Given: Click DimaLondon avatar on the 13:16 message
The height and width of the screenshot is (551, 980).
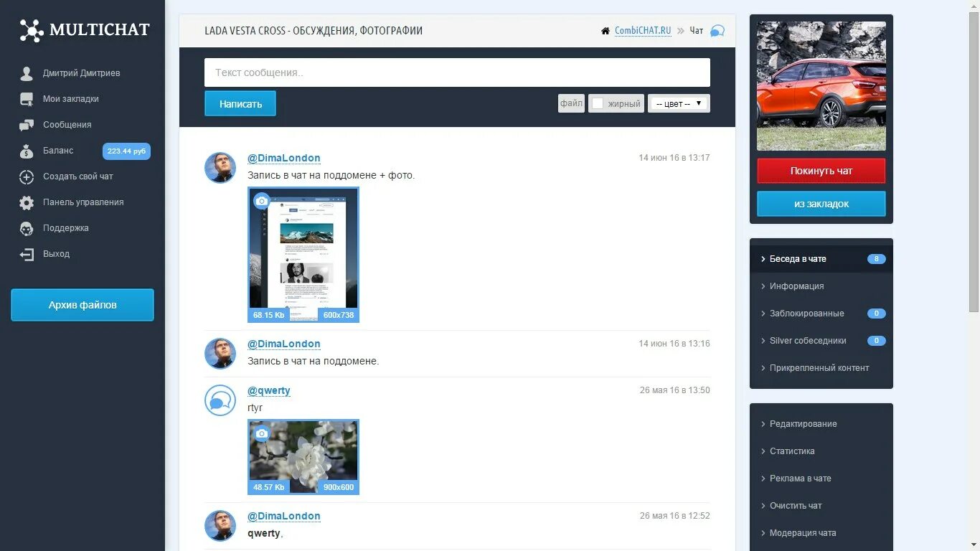Looking at the screenshot, I should (x=220, y=353).
